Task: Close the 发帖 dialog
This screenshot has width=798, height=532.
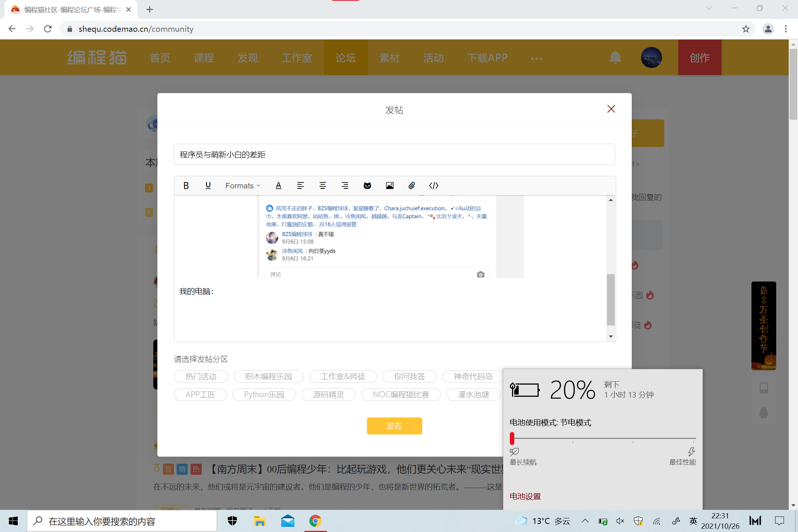Action: point(611,109)
